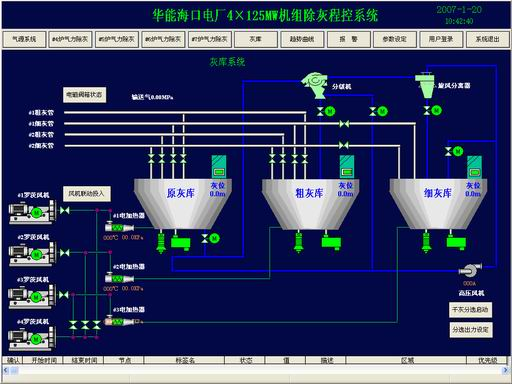The width and height of the screenshot is (512, 384).
Task: Click the 干灰分选启动 (dry ash sorting start) button
Action: coord(470,310)
